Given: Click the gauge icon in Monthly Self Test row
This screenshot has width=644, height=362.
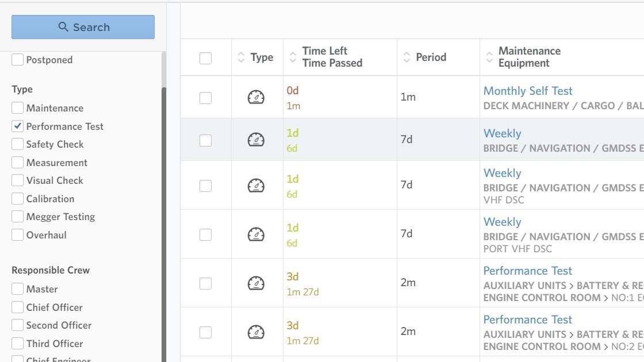Looking at the screenshot, I should [x=256, y=98].
